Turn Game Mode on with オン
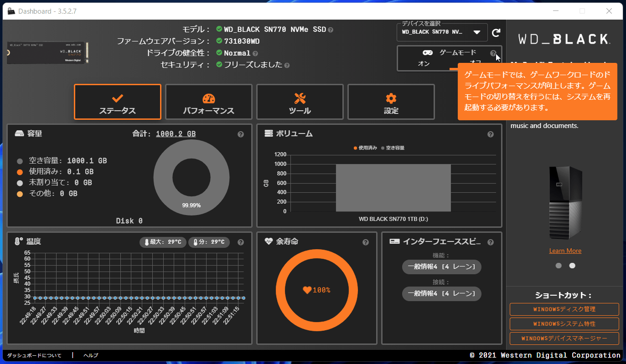The width and height of the screenshot is (626, 364). pos(424,64)
